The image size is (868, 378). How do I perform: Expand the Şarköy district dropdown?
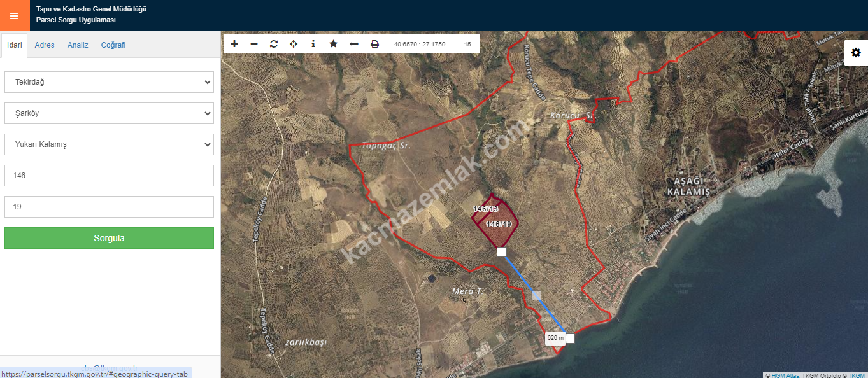(109, 113)
